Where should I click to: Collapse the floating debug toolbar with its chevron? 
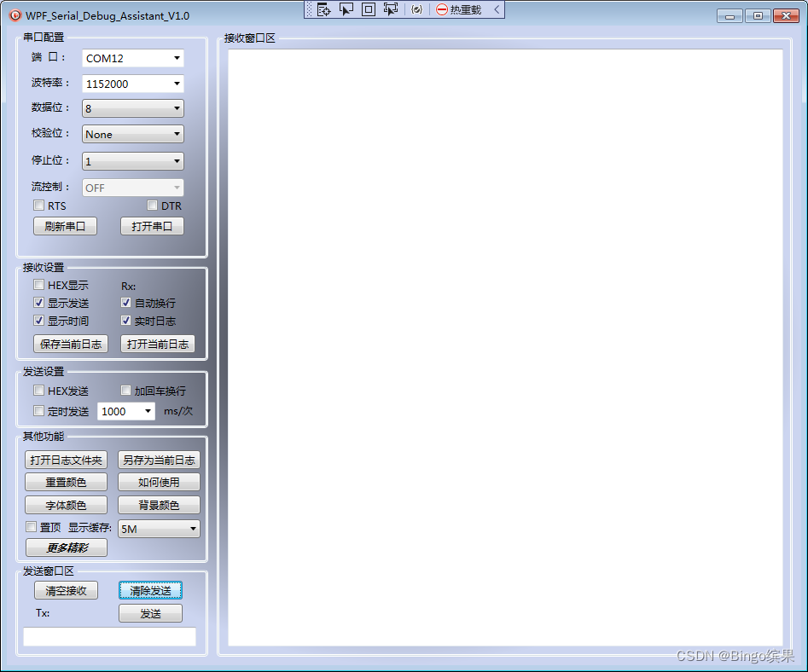[496, 9]
